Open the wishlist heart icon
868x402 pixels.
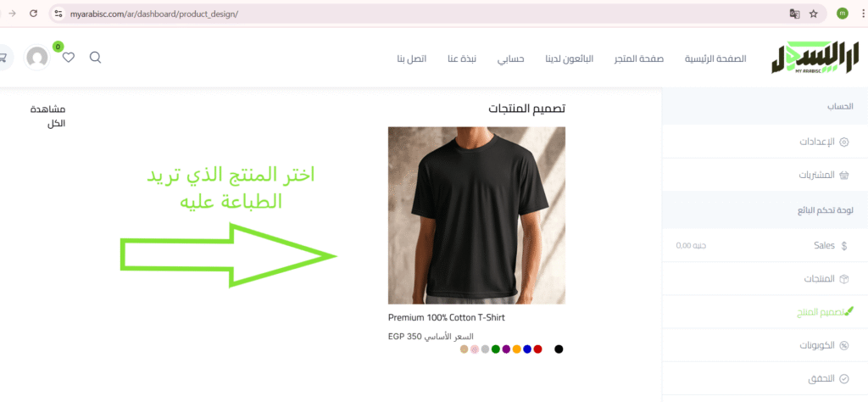point(69,58)
